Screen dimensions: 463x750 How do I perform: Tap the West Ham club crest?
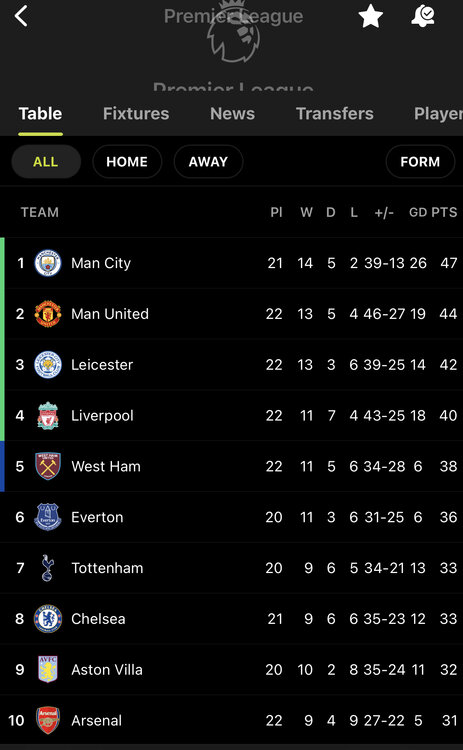(48, 466)
